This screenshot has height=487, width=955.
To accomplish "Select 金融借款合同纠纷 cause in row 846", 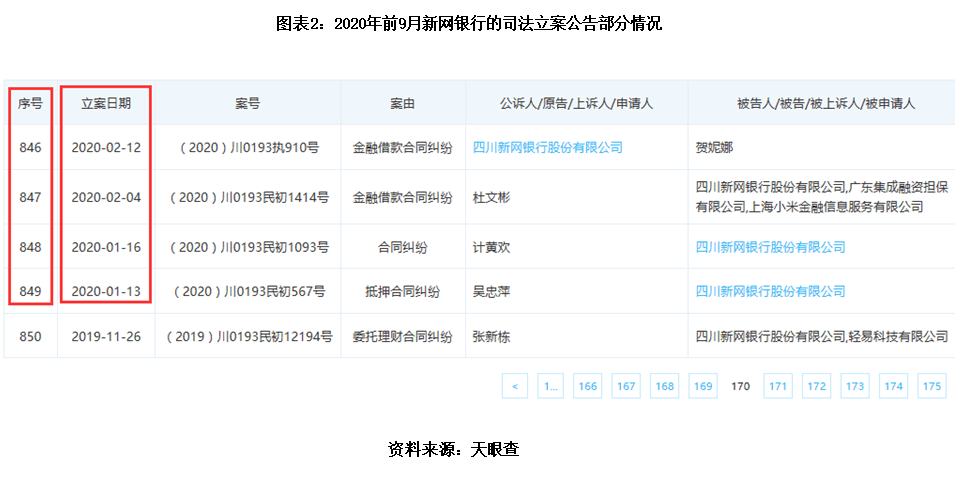I will click(x=403, y=147).
